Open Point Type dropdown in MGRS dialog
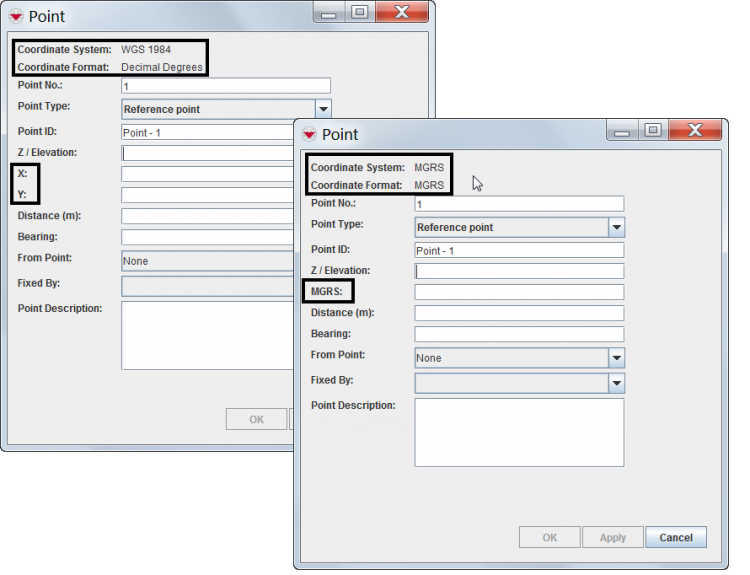 click(616, 228)
